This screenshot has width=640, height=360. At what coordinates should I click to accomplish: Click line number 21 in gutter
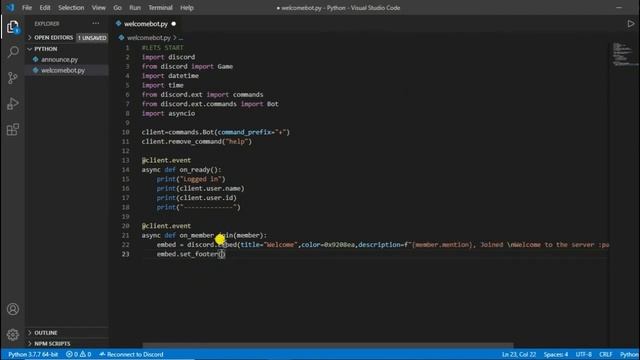click(126, 236)
